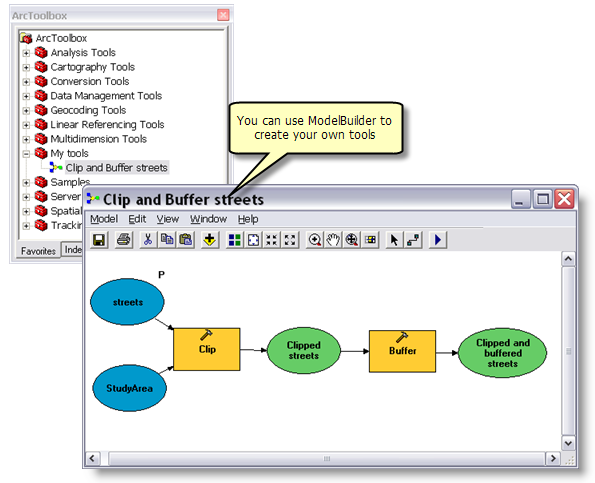595x483 pixels.
Task: Expand the Linear Referencing Tools toolbox
Action: (26, 125)
